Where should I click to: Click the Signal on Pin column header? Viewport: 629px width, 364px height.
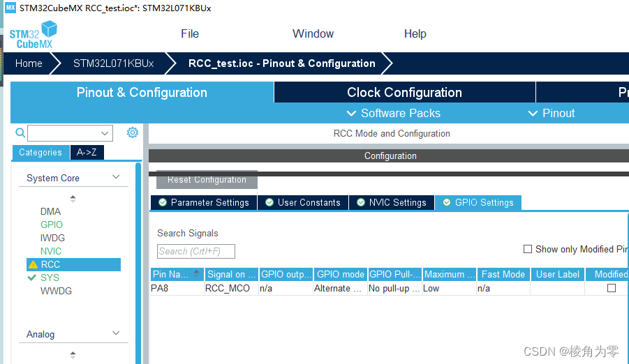232,274
